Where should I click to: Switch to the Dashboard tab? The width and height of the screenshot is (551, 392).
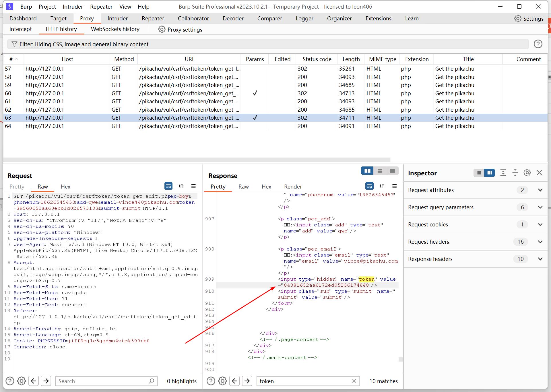(23, 18)
